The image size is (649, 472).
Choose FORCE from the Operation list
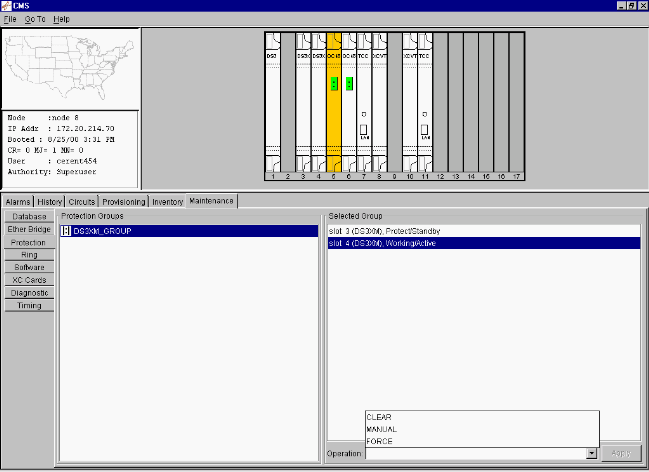click(x=482, y=441)
